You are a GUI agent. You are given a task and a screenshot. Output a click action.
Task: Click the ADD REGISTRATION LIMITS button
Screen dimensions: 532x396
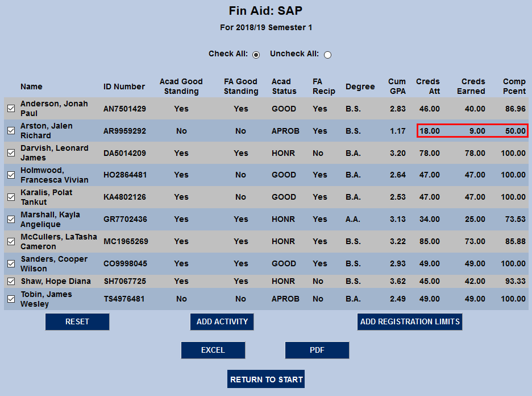(x=409, y=321)
